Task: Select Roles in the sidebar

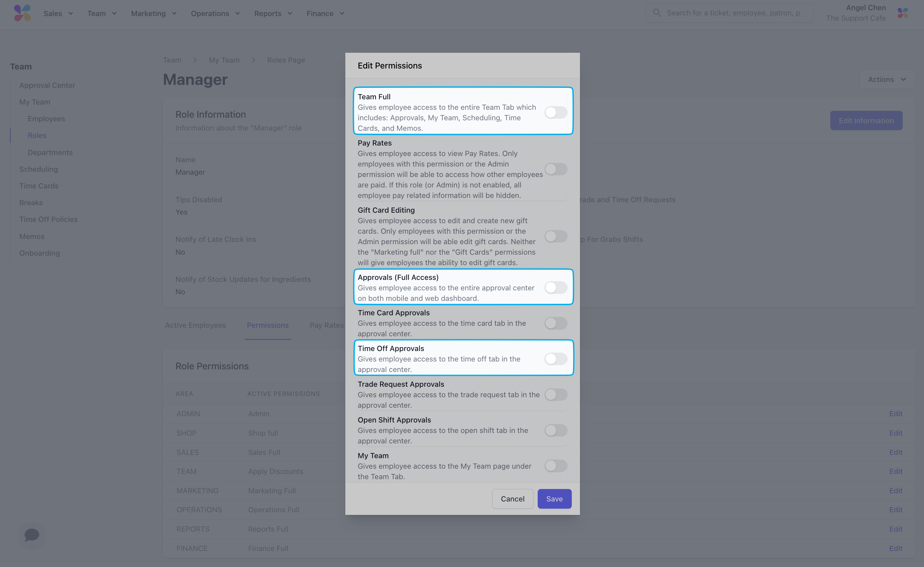Action: (x=37, y=135)
